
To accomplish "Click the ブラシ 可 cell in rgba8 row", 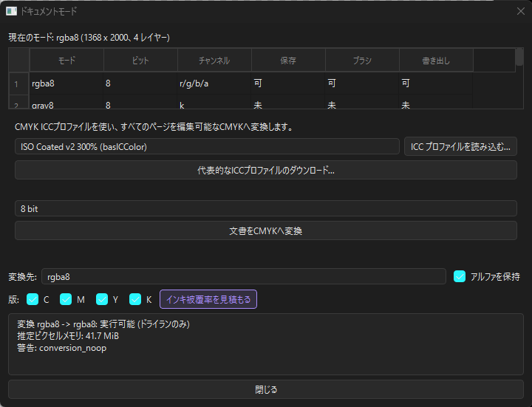I will 362,83.
